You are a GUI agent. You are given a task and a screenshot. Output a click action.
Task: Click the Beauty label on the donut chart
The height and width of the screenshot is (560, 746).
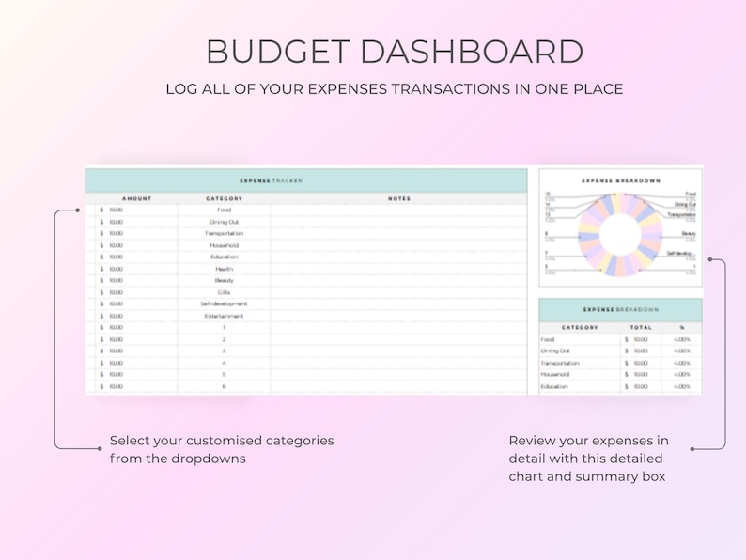(689, 234)
